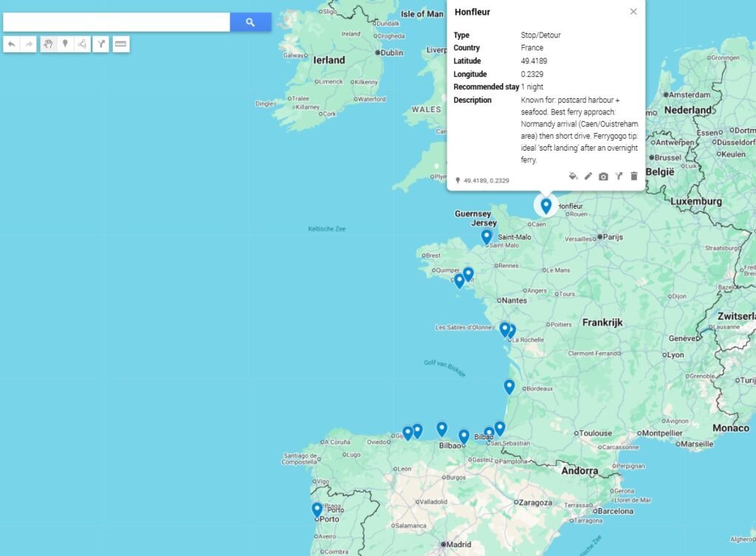Add a photo using camera icon
The image size is (756, 556).
pos(603,176)
